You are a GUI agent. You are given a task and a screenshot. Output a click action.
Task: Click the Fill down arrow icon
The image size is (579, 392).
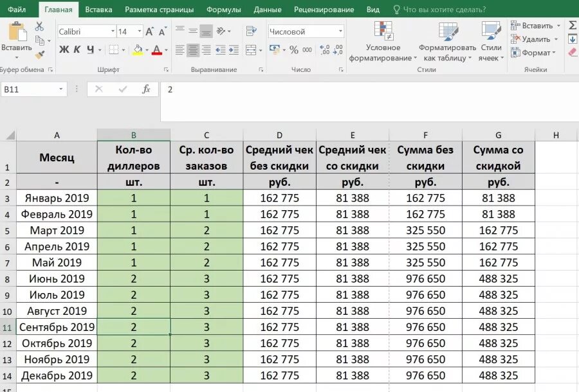tap(573, 39)
